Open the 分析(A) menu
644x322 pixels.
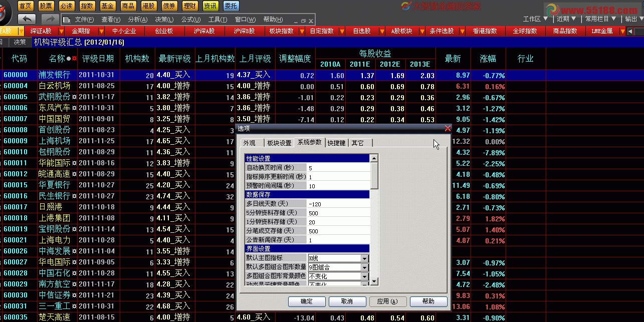(x=137, y=20)
